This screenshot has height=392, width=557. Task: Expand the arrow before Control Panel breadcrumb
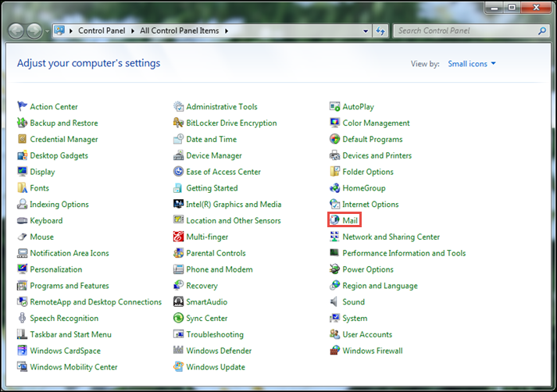(70, 31)
